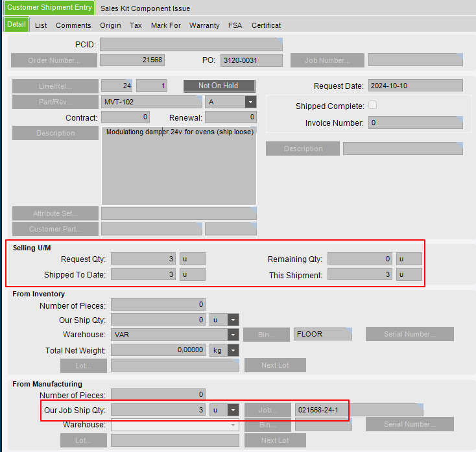The height and width of the screenshot is (452, 476).
Task: Expand Total Net Weight kg dropdown
Action: click(233, 350)
